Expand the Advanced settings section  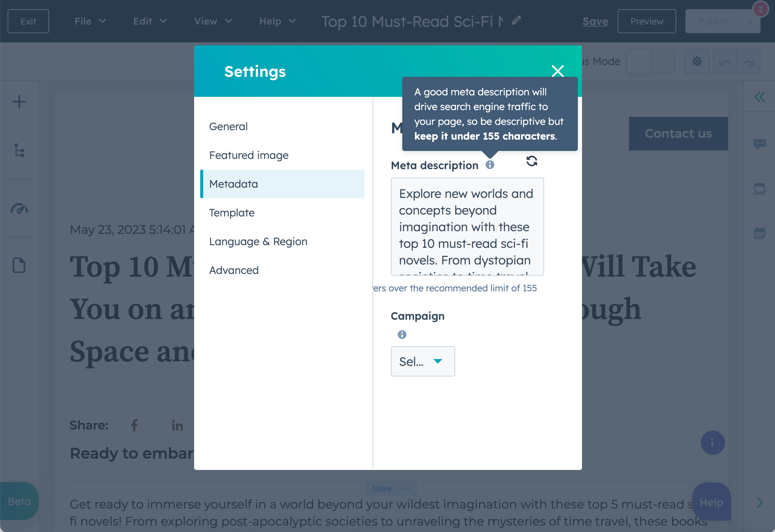pos(234,270)
